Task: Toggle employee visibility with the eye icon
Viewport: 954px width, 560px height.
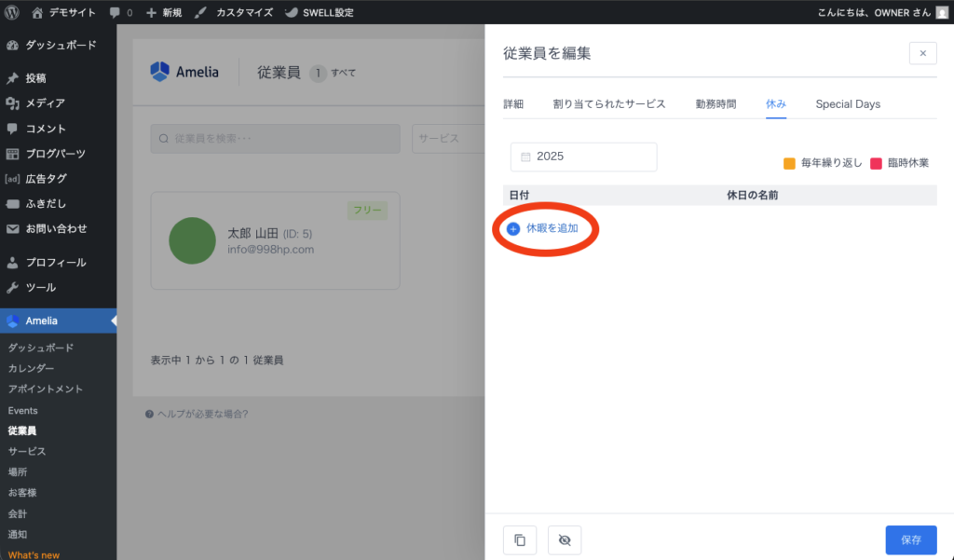Action: tap(565, 540)
